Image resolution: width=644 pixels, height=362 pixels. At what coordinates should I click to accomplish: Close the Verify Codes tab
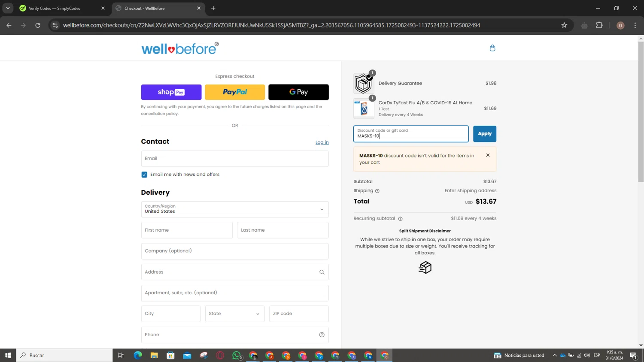103,8
